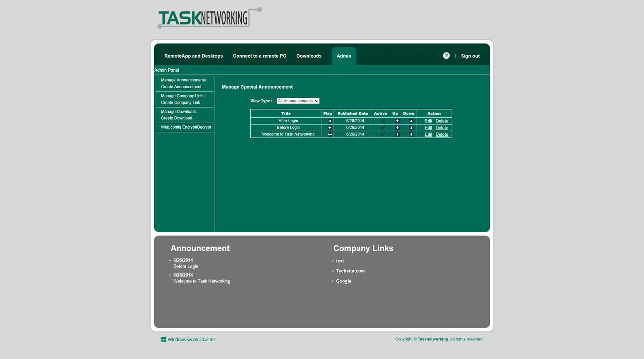Screen dimensions: 644x359
Task: Open Web.config Encrypt/Decrypt page
Action: click(186, 127)
